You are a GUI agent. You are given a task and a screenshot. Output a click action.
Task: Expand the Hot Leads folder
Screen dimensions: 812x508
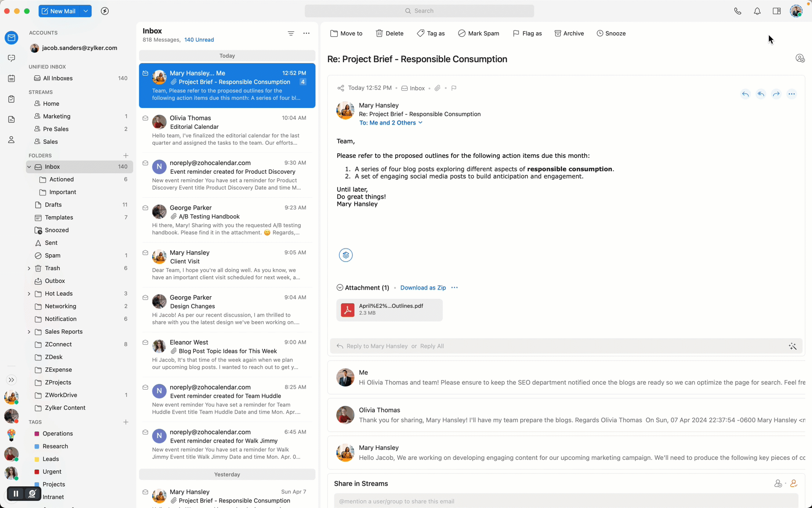(29, 294)
